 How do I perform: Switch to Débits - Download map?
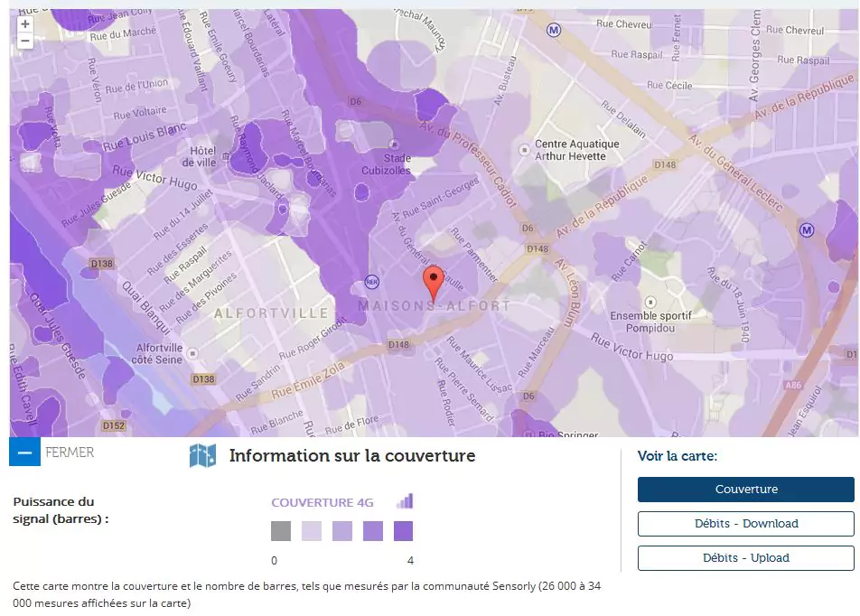pos(745,524)
